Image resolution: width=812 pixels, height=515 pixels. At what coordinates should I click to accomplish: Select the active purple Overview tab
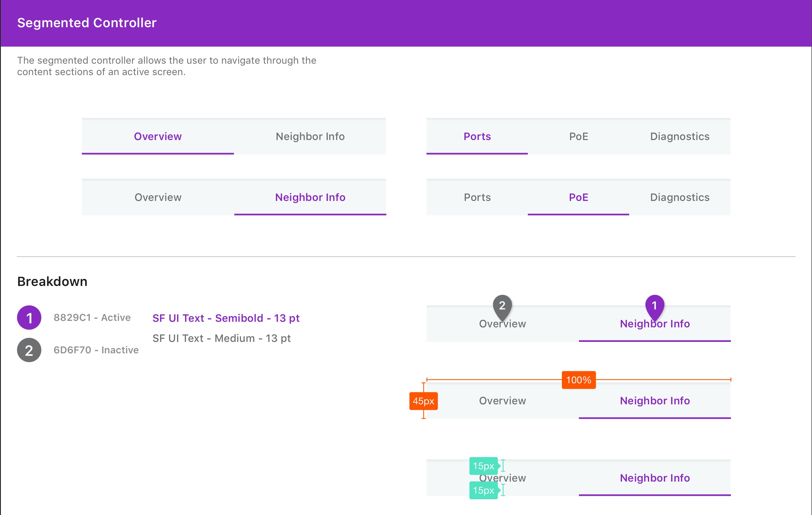(158, 136)
